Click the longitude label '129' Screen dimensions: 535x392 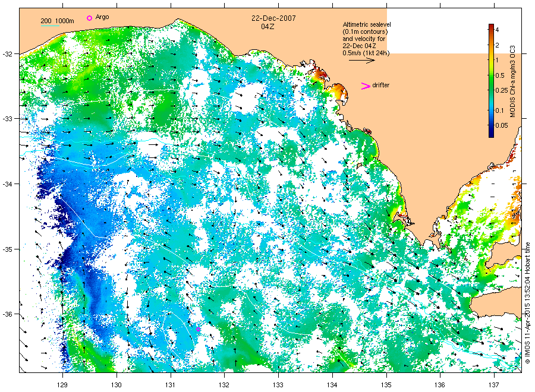[x=62, y=385]
